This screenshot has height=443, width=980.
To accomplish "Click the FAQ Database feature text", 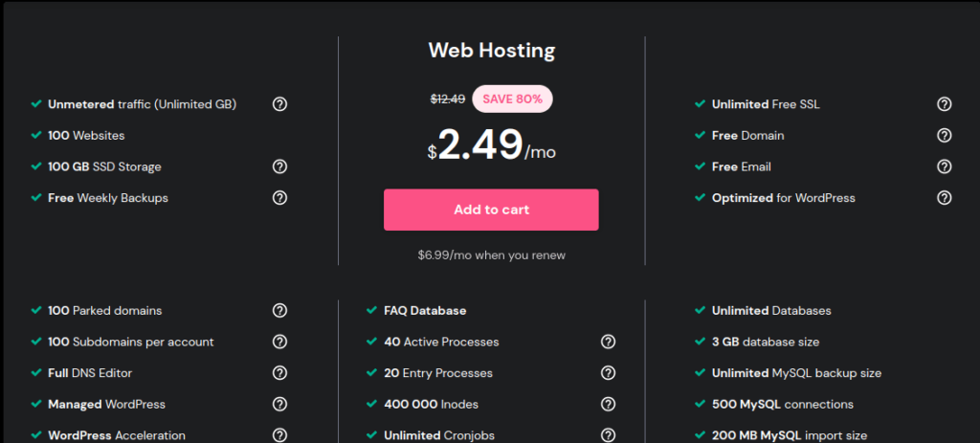I will [425, 311].
